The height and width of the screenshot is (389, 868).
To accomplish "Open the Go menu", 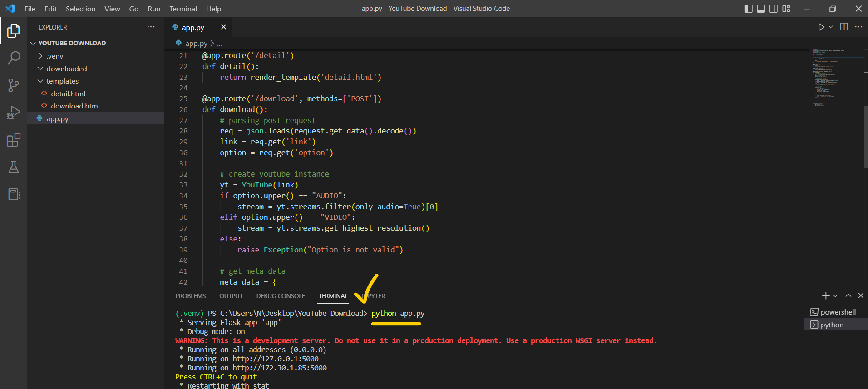I will [133, 9].
